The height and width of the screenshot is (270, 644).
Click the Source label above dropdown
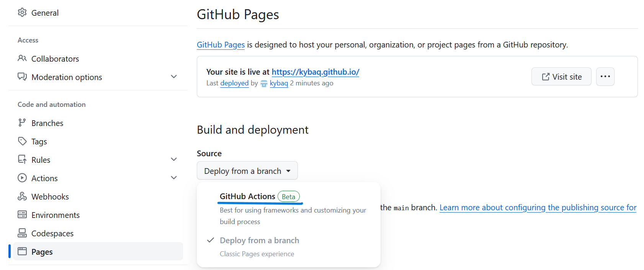pos(209,154)
